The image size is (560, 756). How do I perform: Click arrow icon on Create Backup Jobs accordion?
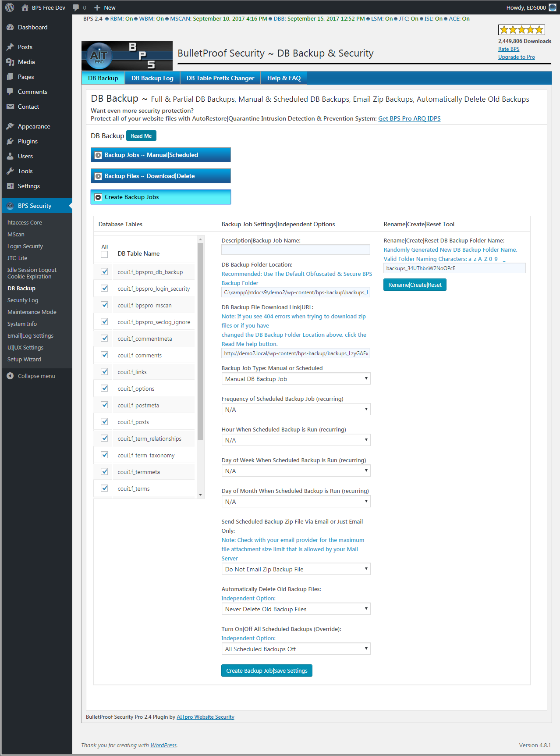pos(99,197)
